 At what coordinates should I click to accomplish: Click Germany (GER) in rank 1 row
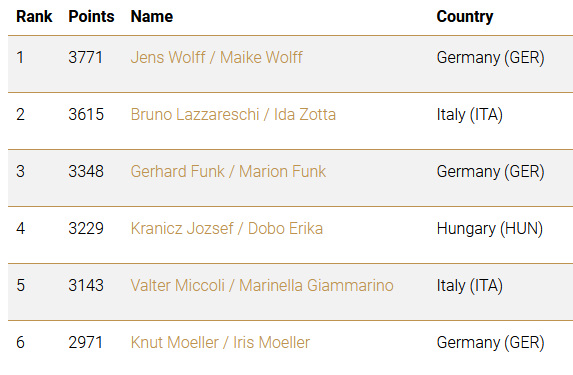[x=490, y=58]
